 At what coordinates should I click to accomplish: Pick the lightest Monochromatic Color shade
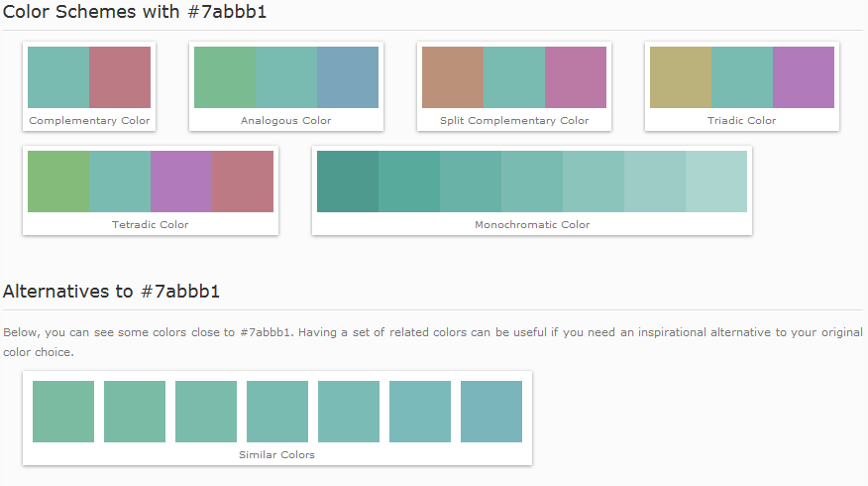click(716, 182)
